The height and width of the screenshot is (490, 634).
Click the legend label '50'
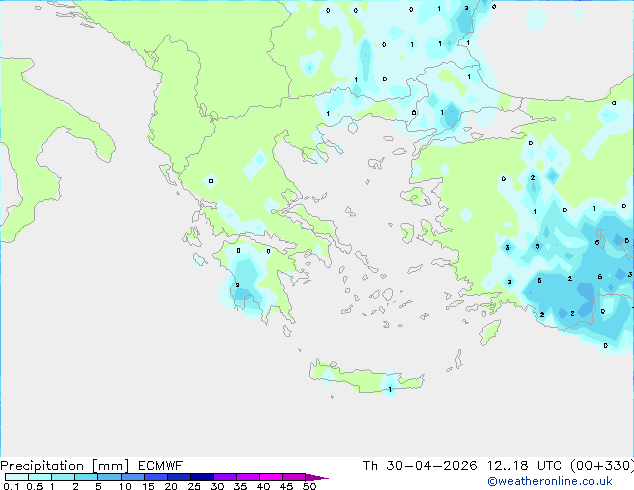pyautogui.click(x=309, y=486)
